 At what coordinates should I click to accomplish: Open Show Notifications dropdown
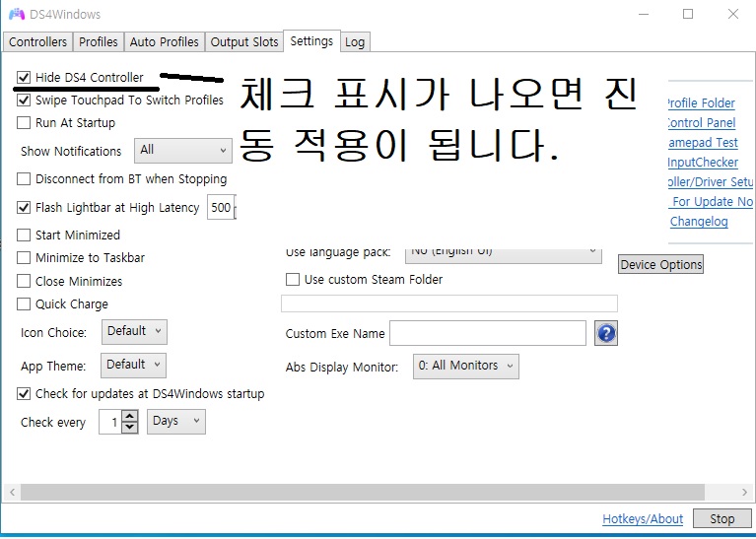pos(183,151)
